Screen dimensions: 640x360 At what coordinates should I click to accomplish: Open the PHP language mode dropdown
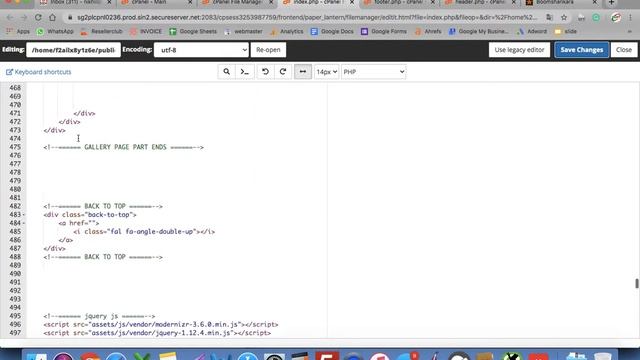[373, 72]
